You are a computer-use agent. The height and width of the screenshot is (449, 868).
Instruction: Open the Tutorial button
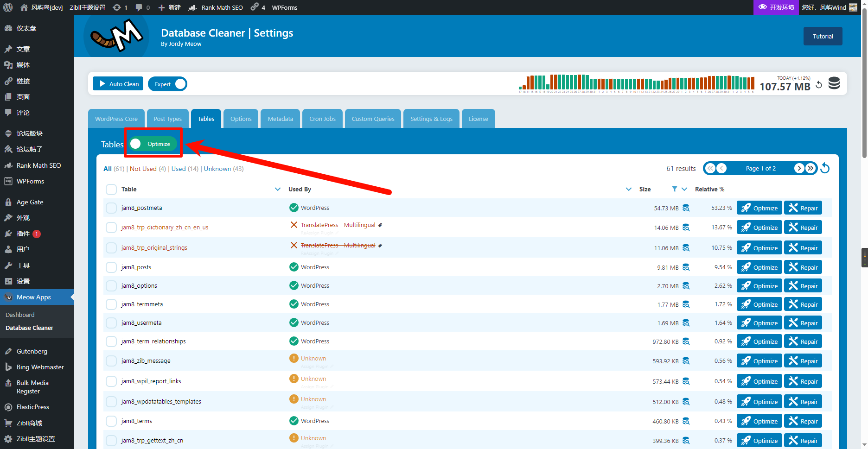(x=823, y=36)
